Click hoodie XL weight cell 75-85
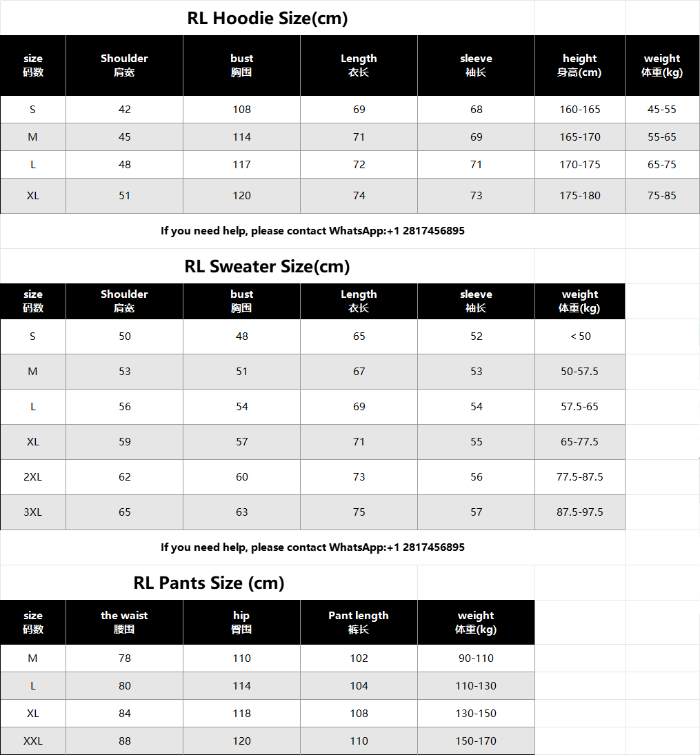700x755 pixels. 661,196
